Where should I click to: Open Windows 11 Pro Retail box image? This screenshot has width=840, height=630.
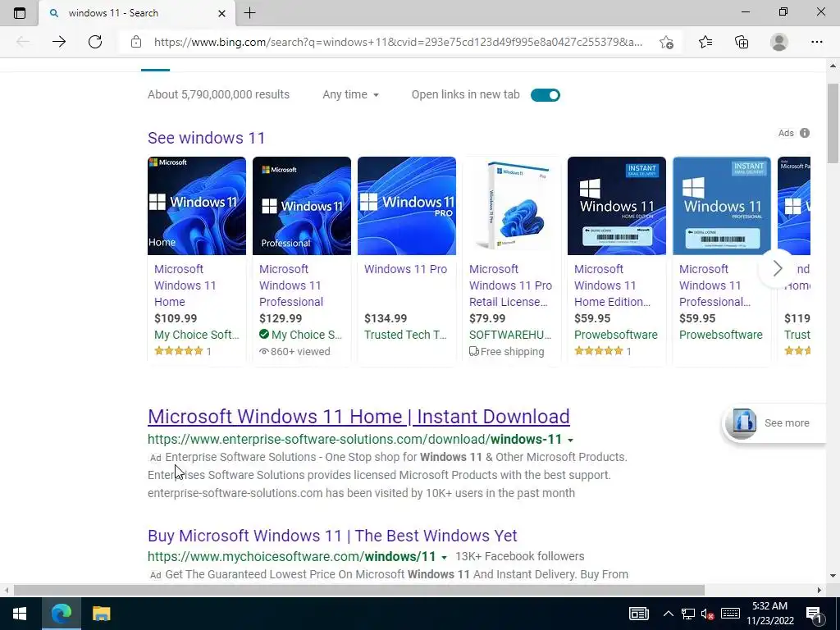[512, 206]
